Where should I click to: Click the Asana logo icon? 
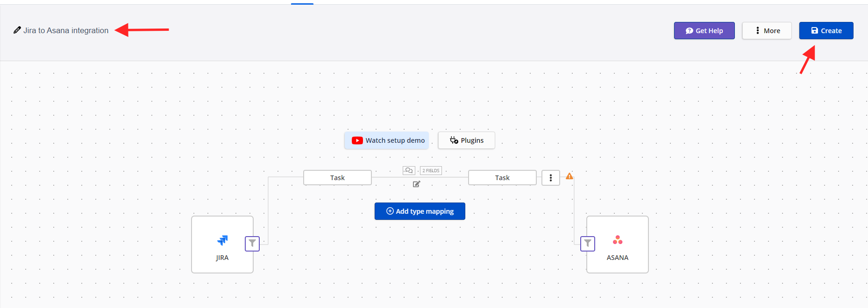618,240
